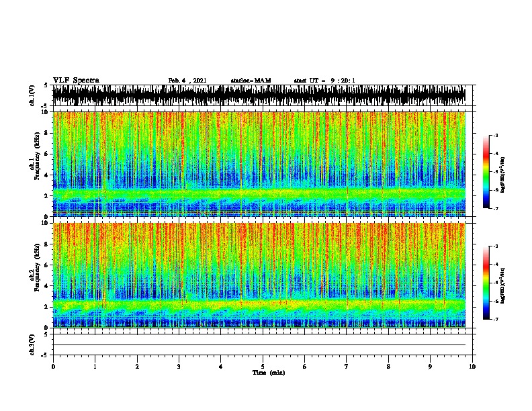Click the ch.1 colorbar scale
Image resolution: width=532 pixels, height=411 pixels.
(x=486, y=172)
